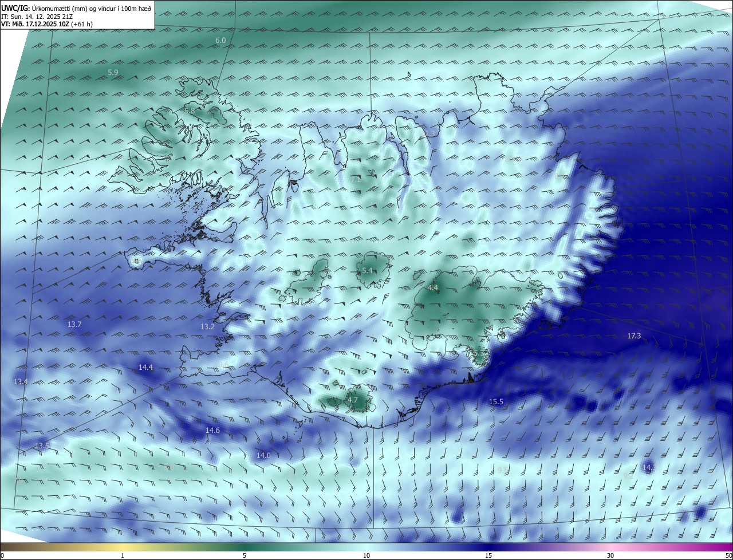Click the 13.2 value label
This screenshot has height=560, width=733.
207,326
